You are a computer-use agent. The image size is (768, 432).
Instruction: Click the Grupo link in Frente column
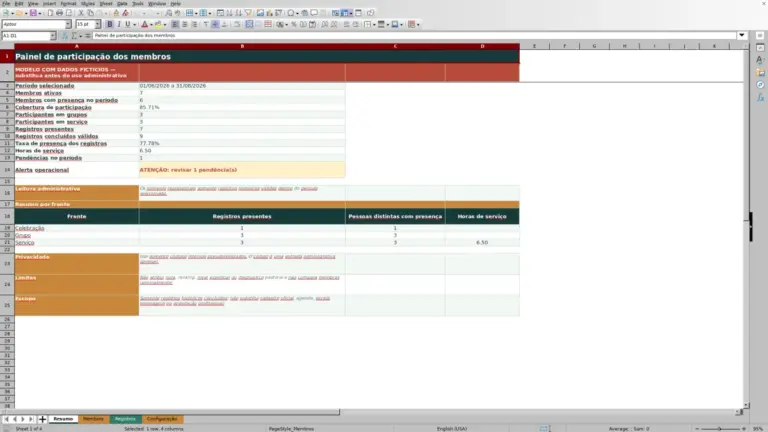click(x=23, y=236)
